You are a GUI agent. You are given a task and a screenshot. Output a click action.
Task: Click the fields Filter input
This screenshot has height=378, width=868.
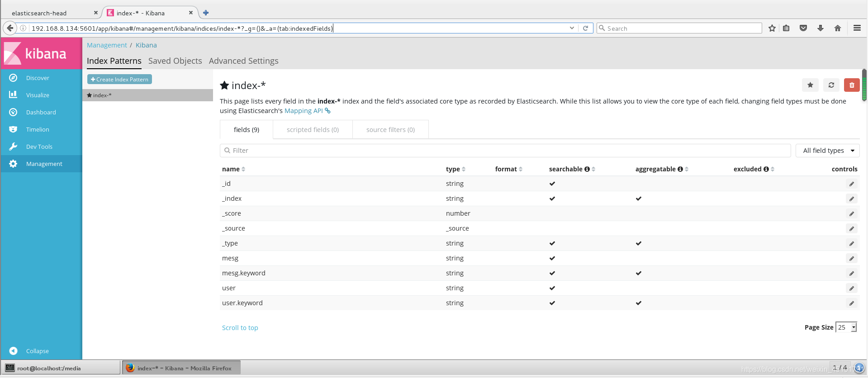[505, 151]
